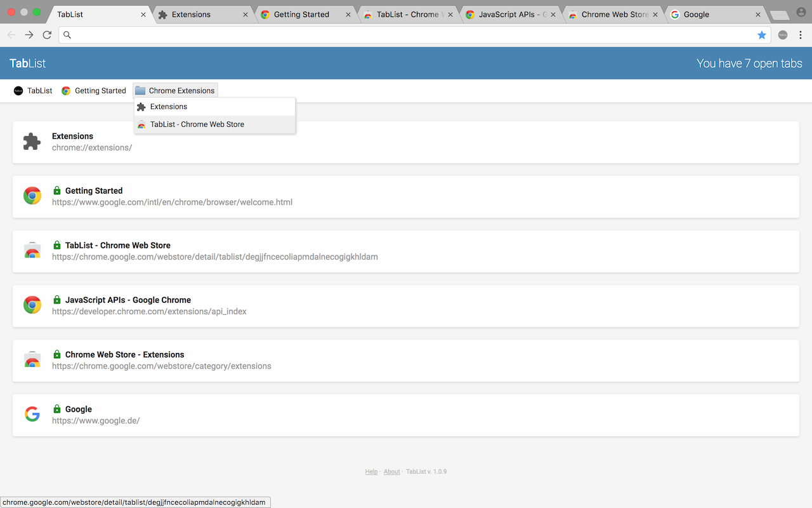The height and width of the screenshot is (508, 812).
Task: Click into the address bar field
Action: 415,35
